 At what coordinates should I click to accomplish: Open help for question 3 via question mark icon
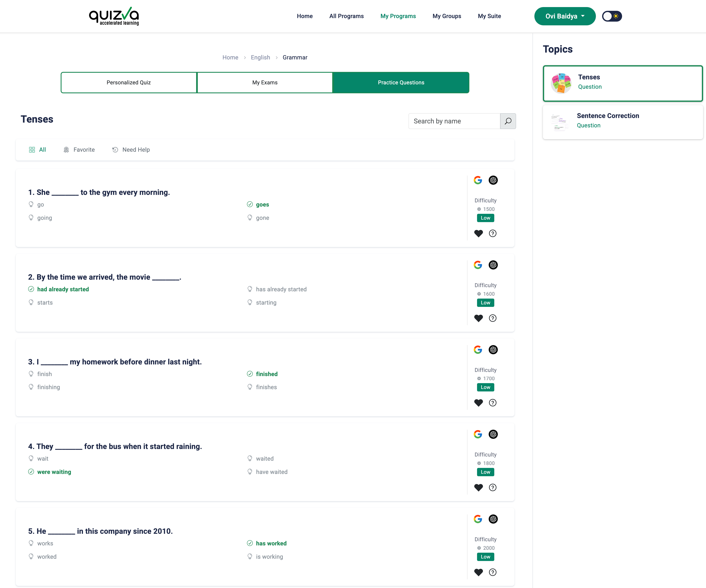tap(493, 403)
